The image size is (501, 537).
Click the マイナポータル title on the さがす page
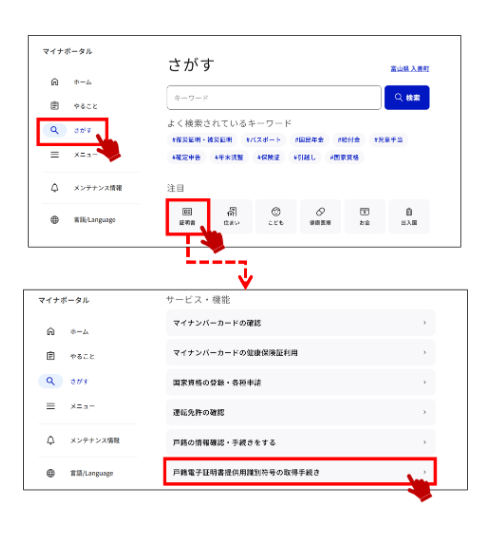point(67,51)
